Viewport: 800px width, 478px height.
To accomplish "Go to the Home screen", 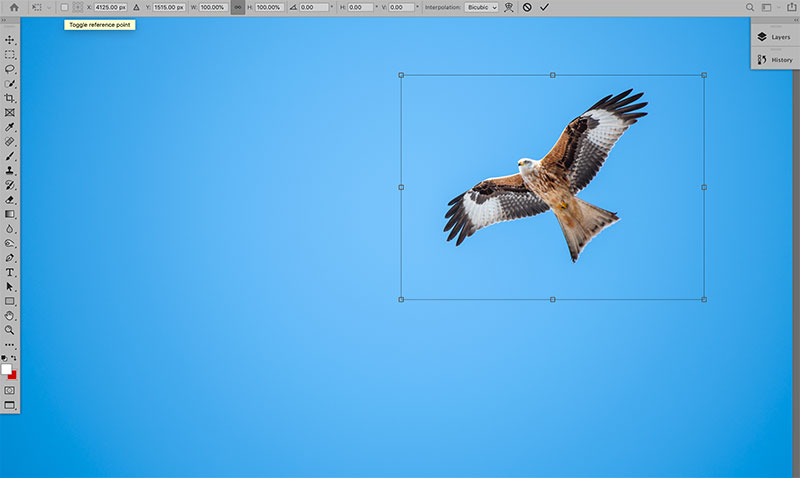I will tap(14, 7).
